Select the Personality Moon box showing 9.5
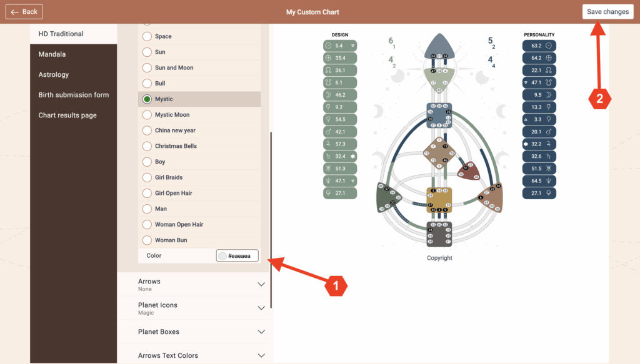 [x=539, y=94]
